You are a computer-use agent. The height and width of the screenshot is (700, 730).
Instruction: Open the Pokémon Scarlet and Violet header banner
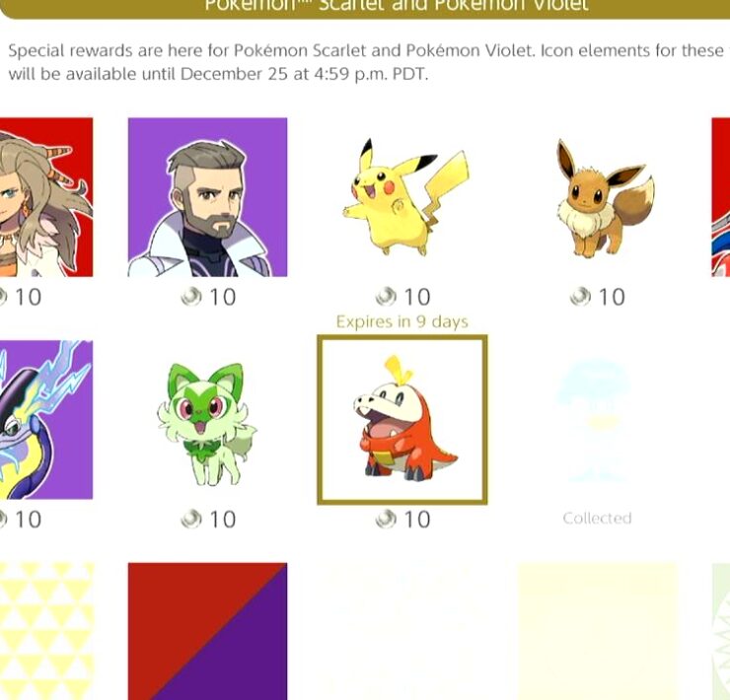pyautogui.click(x=365, y=8)
